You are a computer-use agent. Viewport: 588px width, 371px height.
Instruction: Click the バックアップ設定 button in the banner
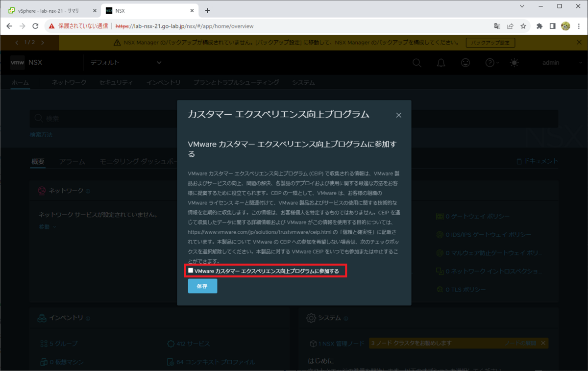click(490, 43)
